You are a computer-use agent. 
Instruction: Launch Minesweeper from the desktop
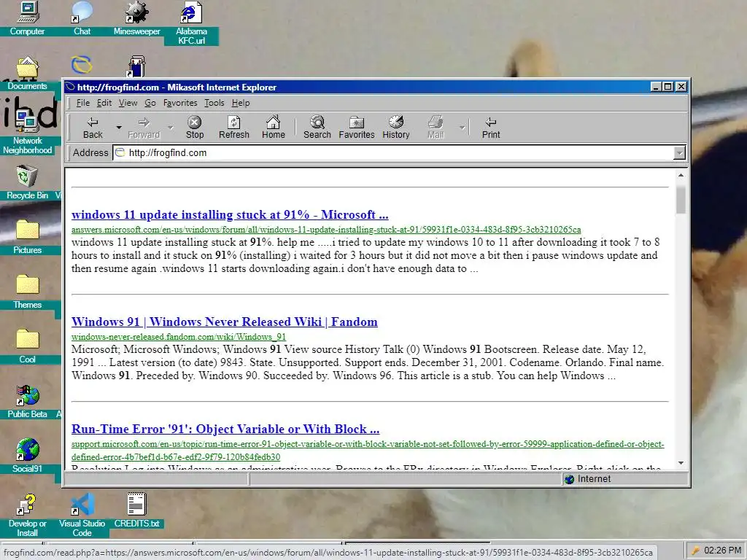[x=136, y=19]
